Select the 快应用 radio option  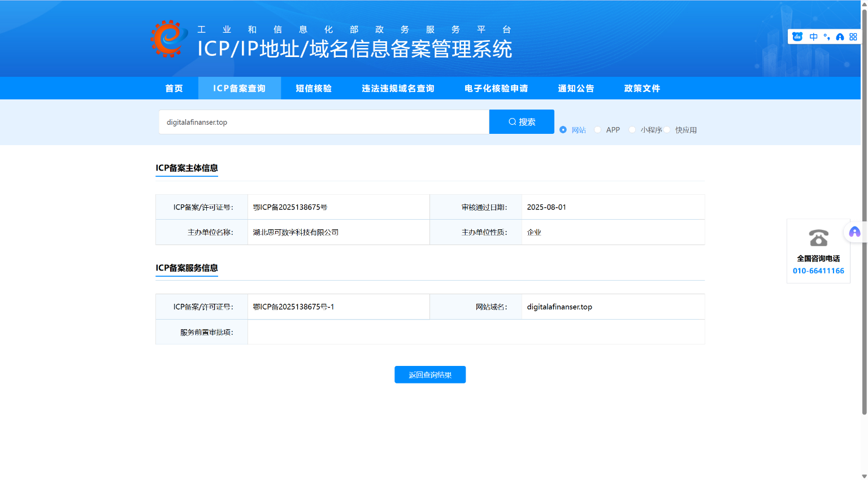667,130
